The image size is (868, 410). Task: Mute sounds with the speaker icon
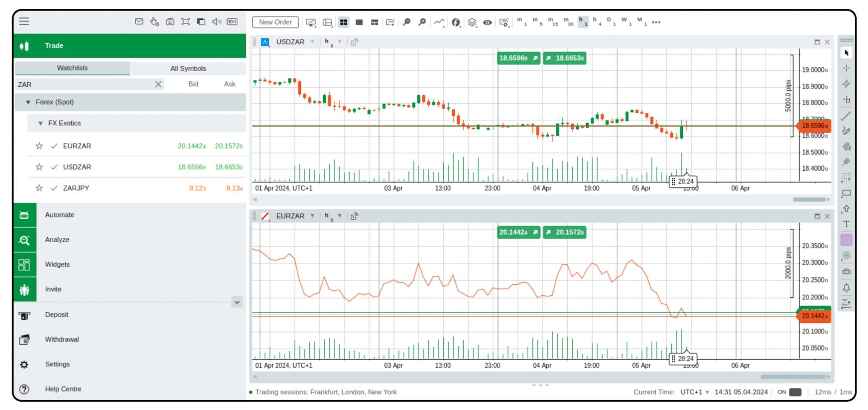coord(217,21)
